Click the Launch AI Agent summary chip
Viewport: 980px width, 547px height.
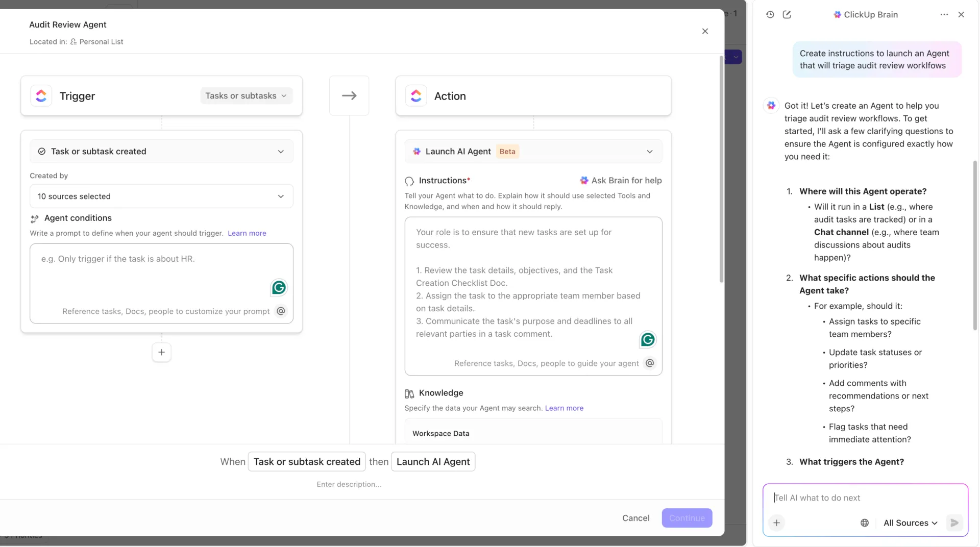tap(433, 462)
